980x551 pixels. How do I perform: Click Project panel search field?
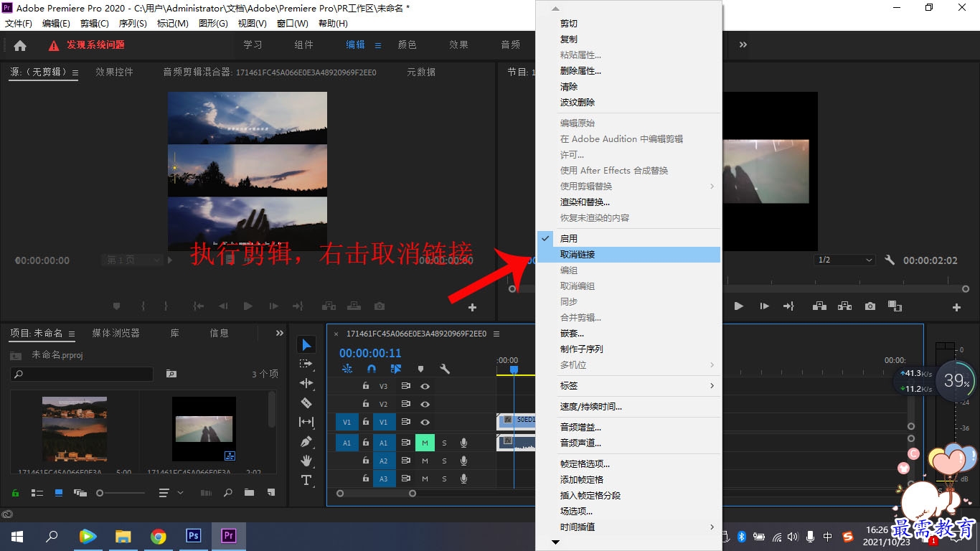coord(82,374)
